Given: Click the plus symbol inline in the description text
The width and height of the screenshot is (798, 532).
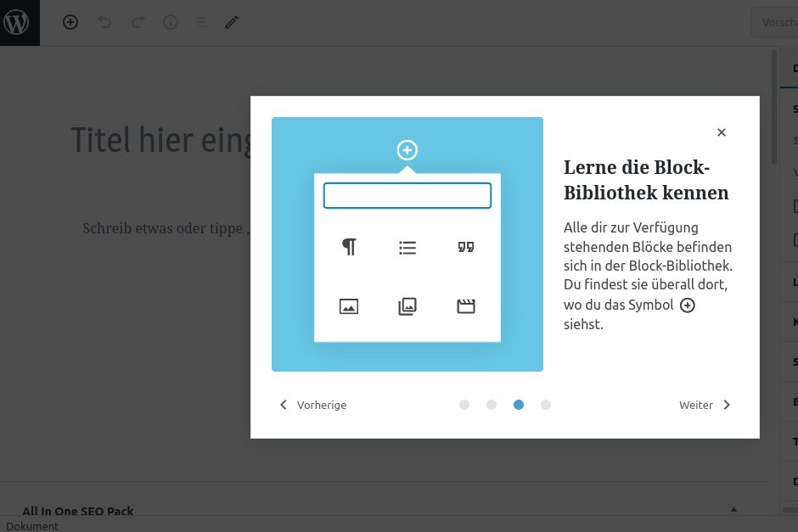Looking at the screenshot, I should click(687, 305).
